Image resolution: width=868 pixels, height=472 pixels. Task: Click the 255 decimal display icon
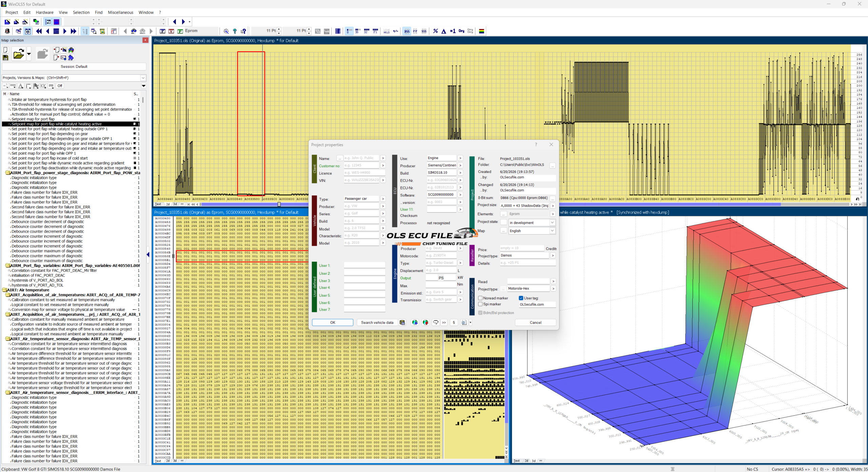click(407, 31)
